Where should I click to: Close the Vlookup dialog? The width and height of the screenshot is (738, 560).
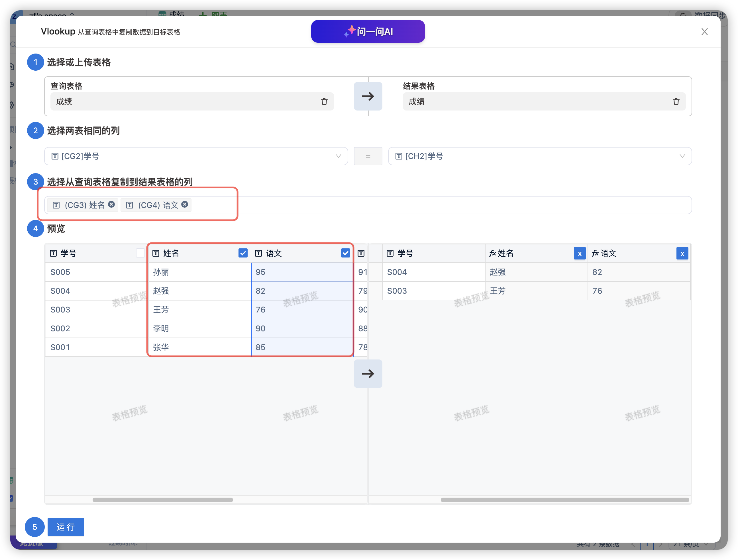tap(704, 32)
